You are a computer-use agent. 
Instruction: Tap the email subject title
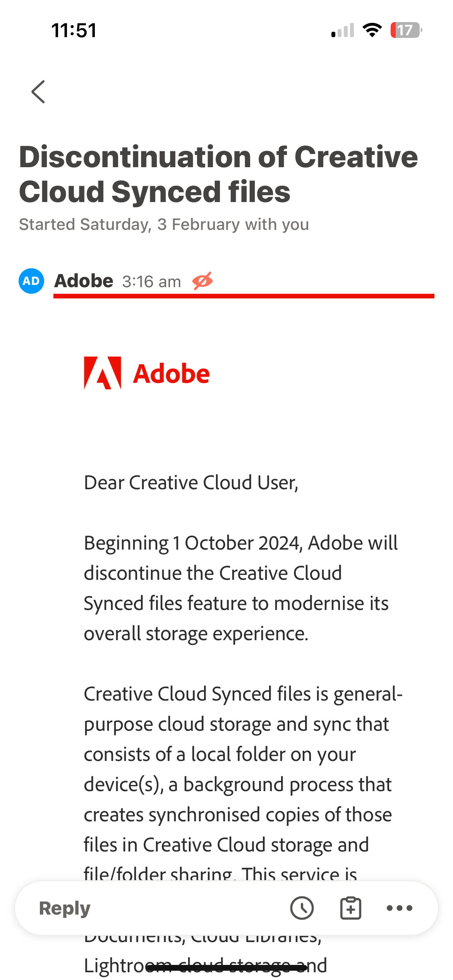pyautogui.click(x=218, y=174)
